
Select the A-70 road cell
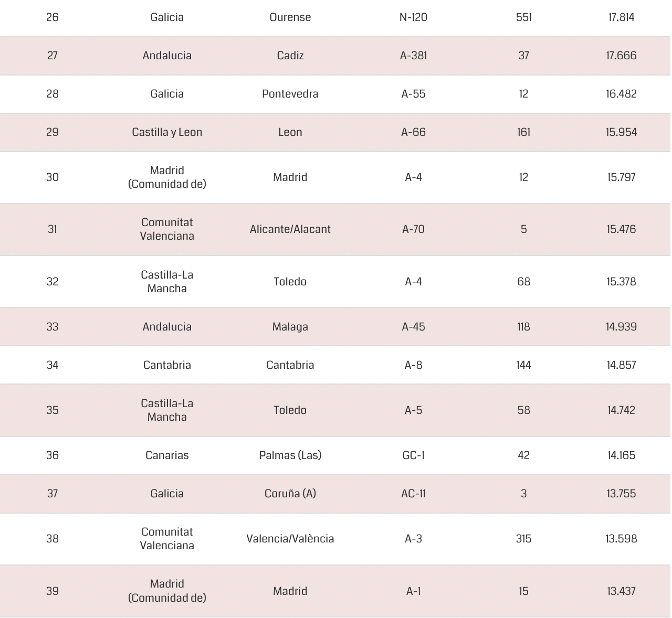click(x=413, y=229)
